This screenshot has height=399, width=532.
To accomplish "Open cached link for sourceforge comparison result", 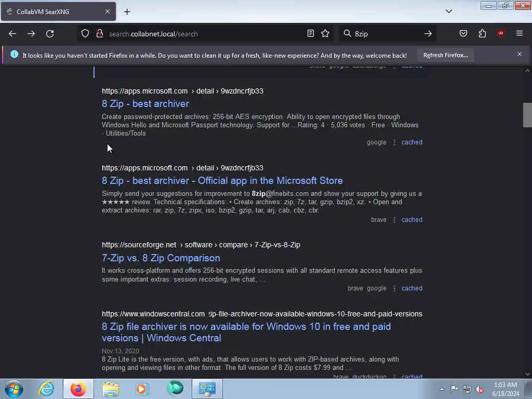I will click(x=412, y=288).
